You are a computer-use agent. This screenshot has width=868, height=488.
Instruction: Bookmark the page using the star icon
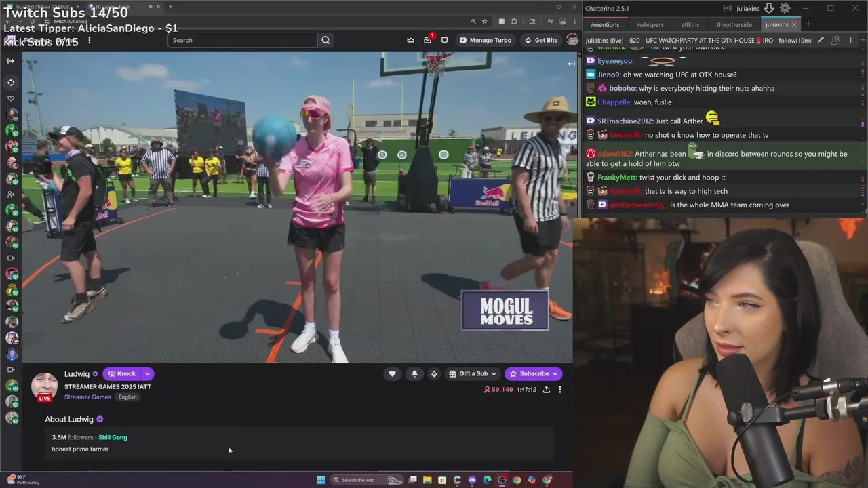click(x=484, y=21)
